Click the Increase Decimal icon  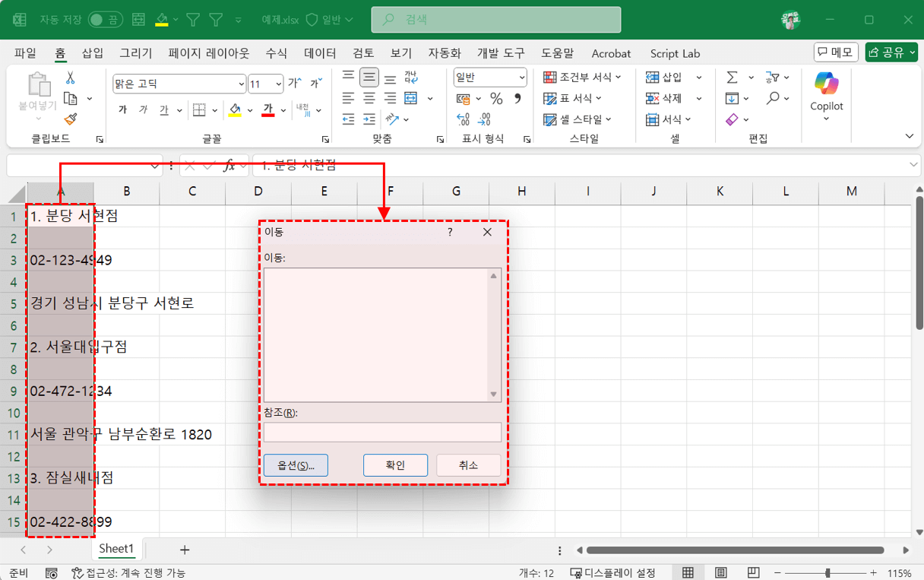[463, 119]
